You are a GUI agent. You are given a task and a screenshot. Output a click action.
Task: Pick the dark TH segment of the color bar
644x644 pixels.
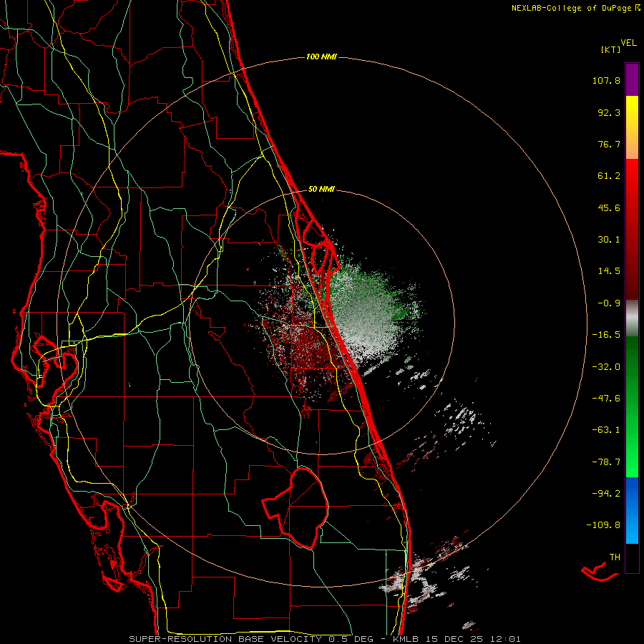point(632,558)
